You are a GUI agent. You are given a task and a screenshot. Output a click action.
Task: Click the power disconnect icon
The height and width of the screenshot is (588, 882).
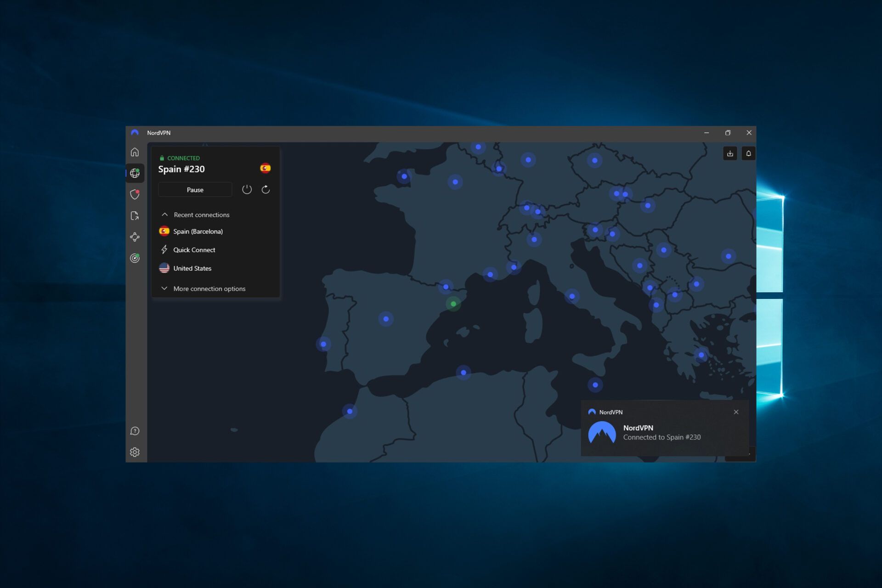point(247,189)
